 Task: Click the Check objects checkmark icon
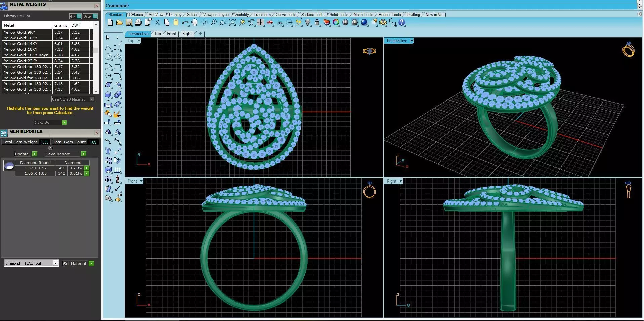pyautogui.click(x=118, y=189)
